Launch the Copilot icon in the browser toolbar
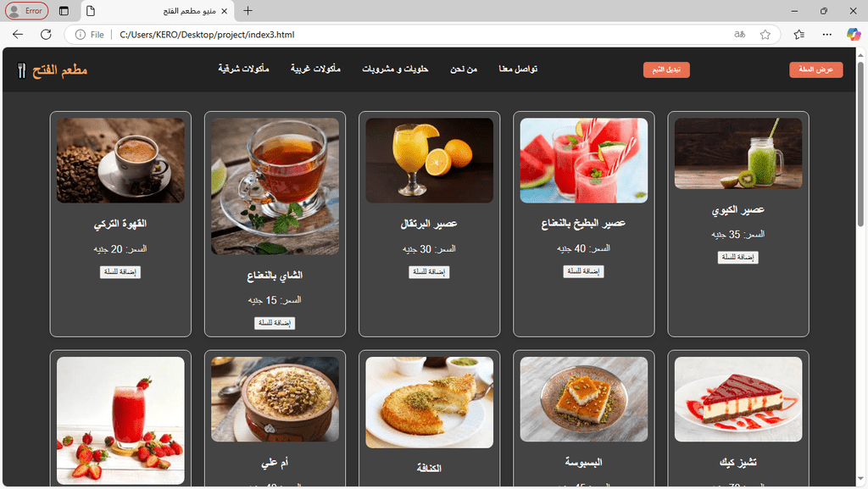The width and height of the screenshot is (868, 489). pyautogui.click(x=853, y=34)
